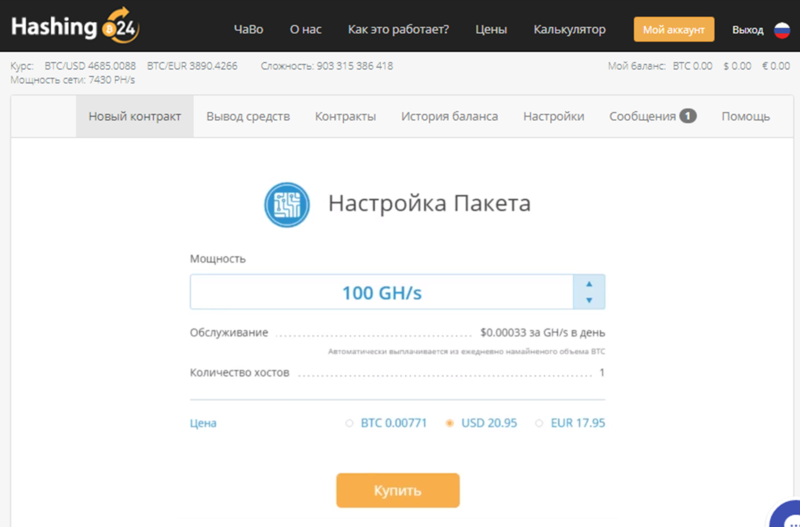
Task: Click the 100 GH/s power field
Action: (381, 293)
